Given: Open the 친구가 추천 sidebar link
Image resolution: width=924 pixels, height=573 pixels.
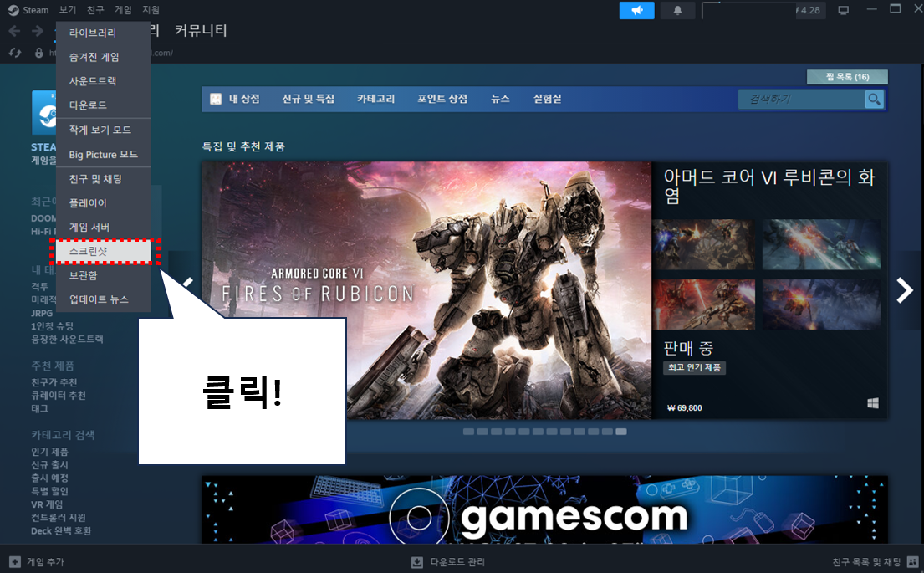Looking at the screenshot, I should pyautogui.click(x=54, y=382).
